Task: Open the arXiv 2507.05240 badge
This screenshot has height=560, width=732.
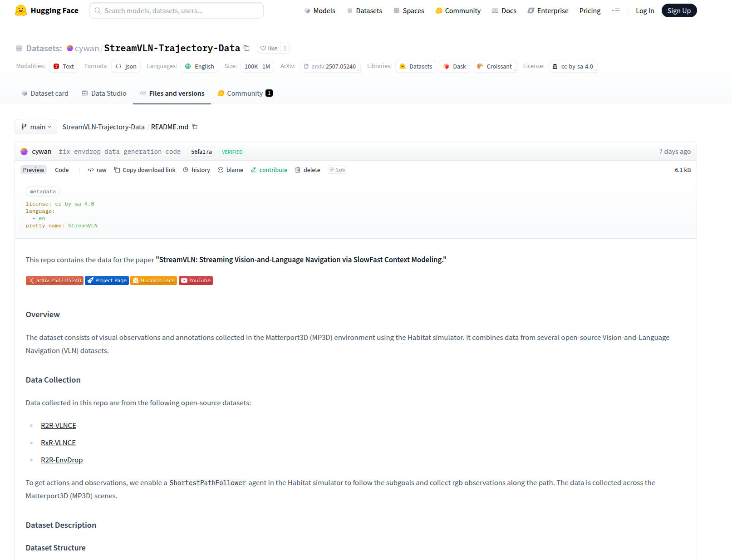Action: [x=54, y=280]
